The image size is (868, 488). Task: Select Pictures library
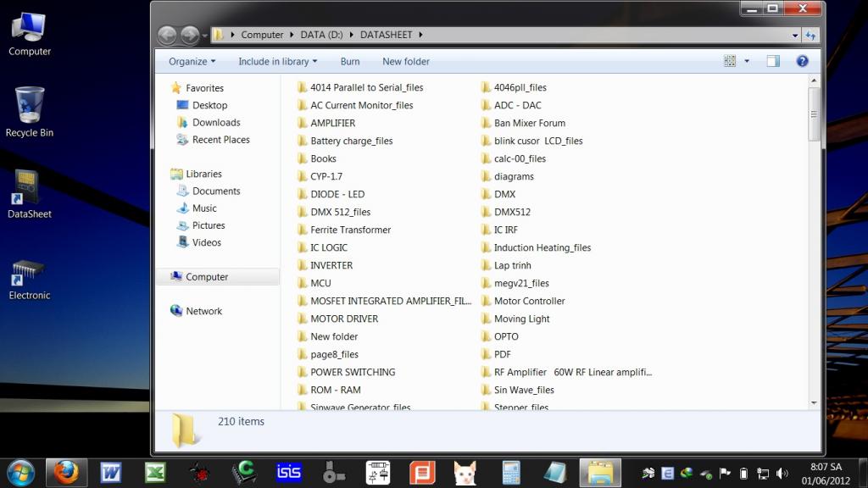click(x=209, y=225)
